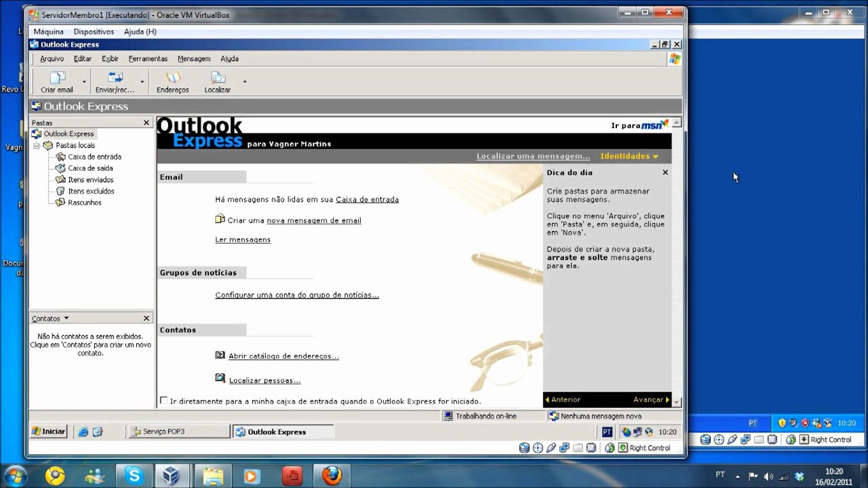Click the Iniciar start button in VM
This screenshot has height=488, width=868.
[49, 432]
